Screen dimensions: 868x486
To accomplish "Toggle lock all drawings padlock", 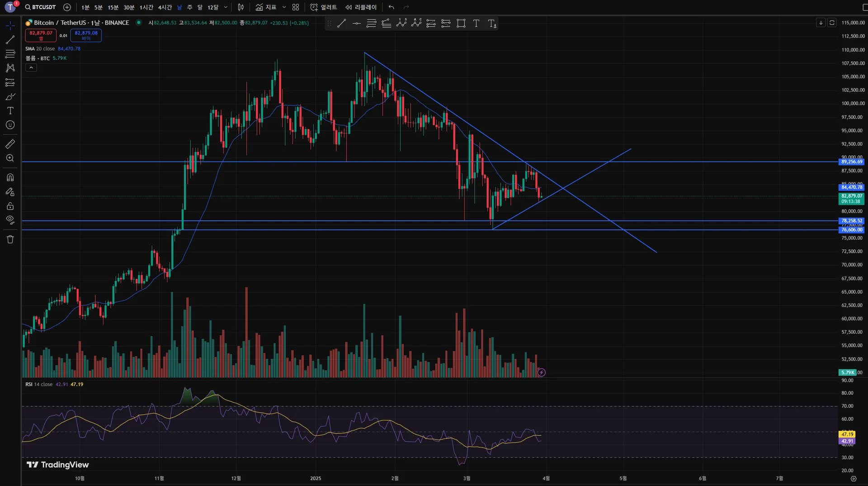I will point(10,206).
